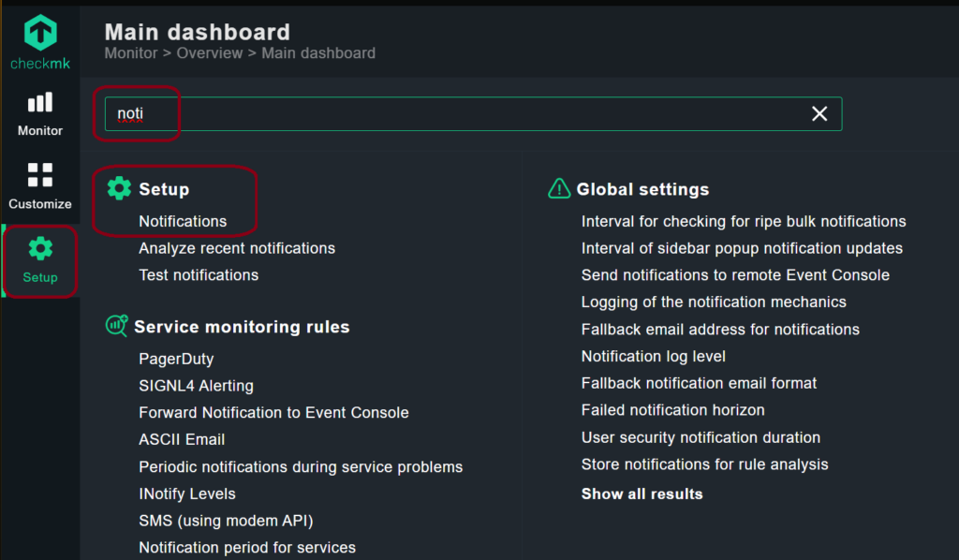Viewport: 959px width, 560px height.
Task: Click the Service monitoring rules icon
Action: pyautogui.click(x=117, y=327)
